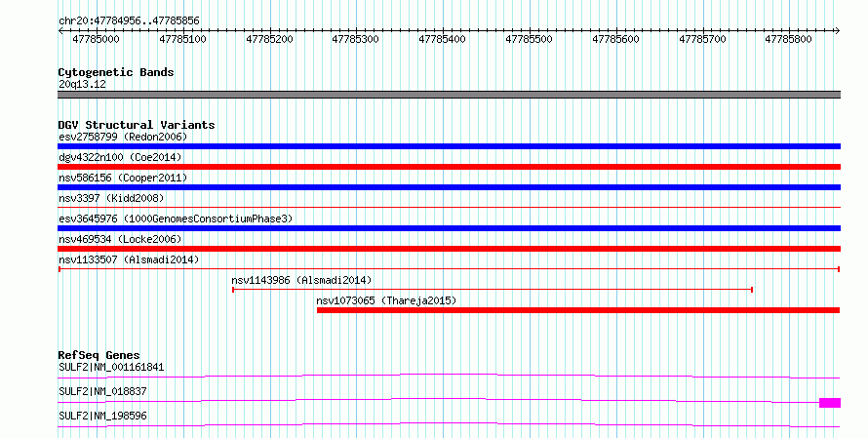Select the blue bar under esv2758799
This screenshot has width=868, height=438.
click(449, 146)
